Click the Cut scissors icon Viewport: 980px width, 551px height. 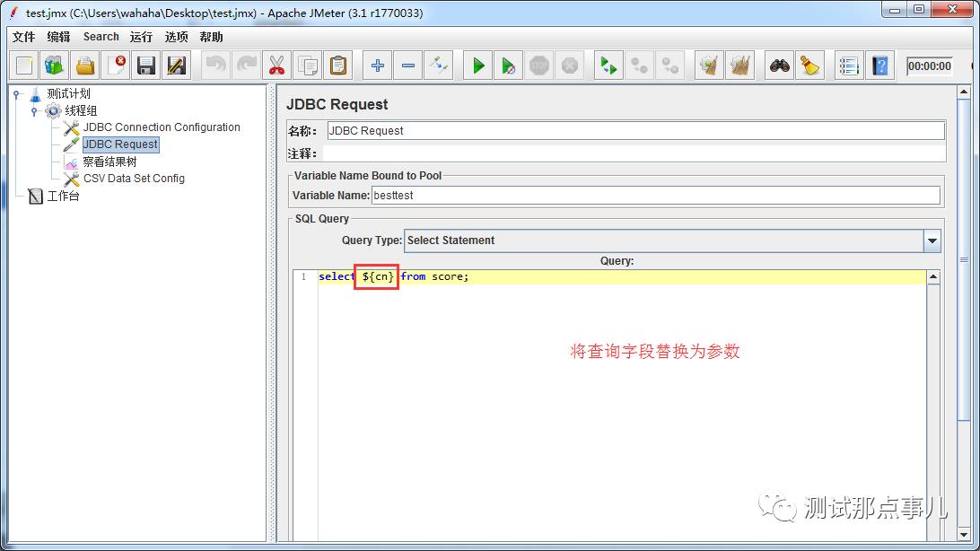click(x=277, y=66)
